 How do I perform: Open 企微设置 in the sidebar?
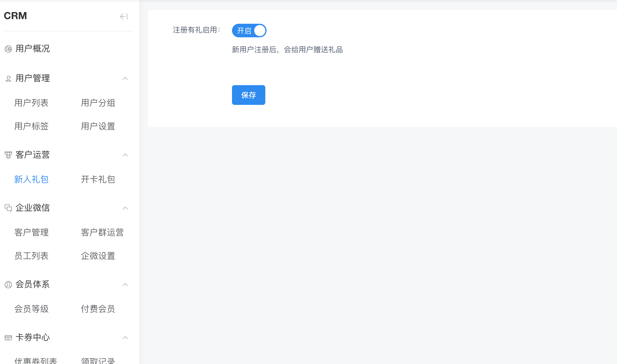tap(98, 256)
